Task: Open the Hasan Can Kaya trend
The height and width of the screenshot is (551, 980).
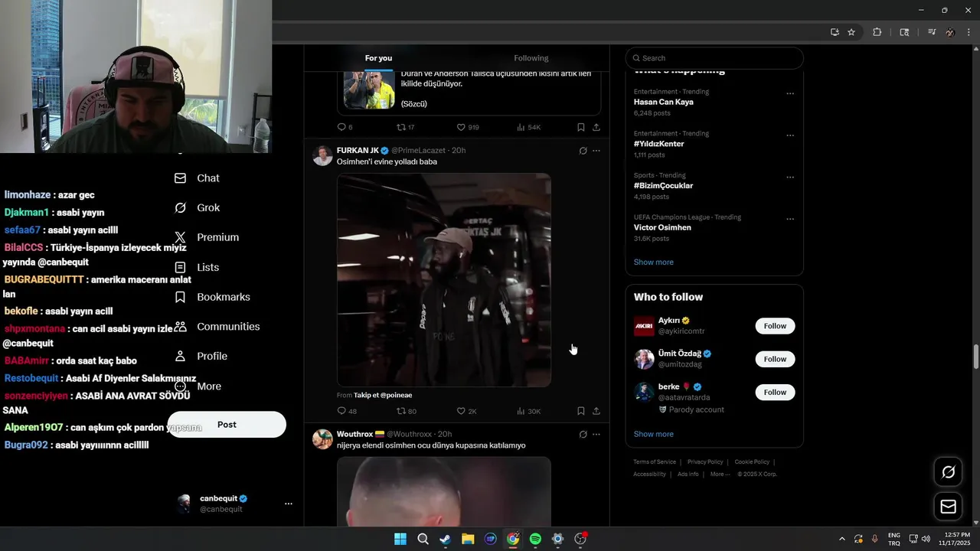Action: pos(663,102)
